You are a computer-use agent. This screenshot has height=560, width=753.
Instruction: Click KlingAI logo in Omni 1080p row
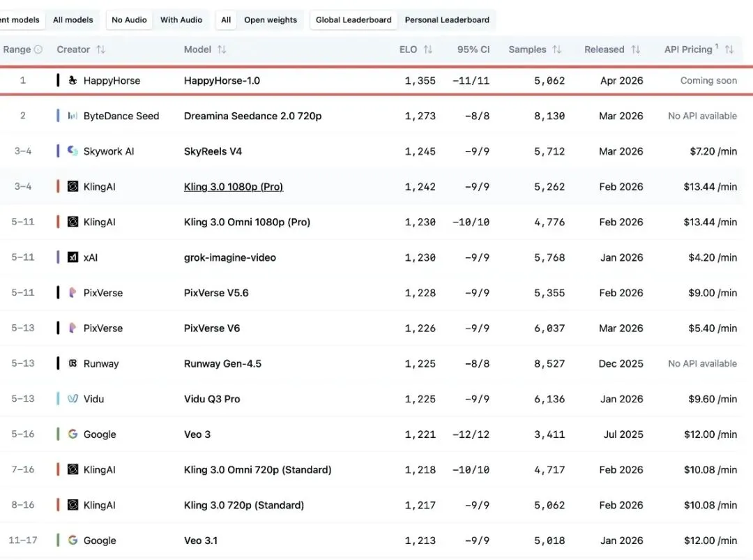click(73, 222)
